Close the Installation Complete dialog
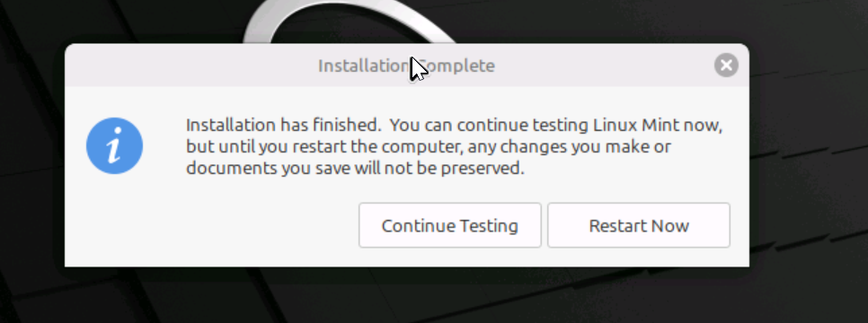The width and height of the screenshot is (868, 323). click(726, 65)
